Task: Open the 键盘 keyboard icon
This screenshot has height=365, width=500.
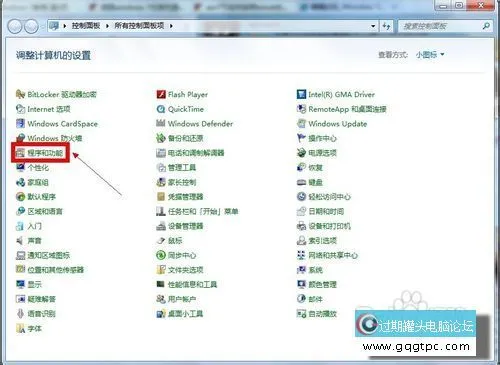Action: point(301,182)
